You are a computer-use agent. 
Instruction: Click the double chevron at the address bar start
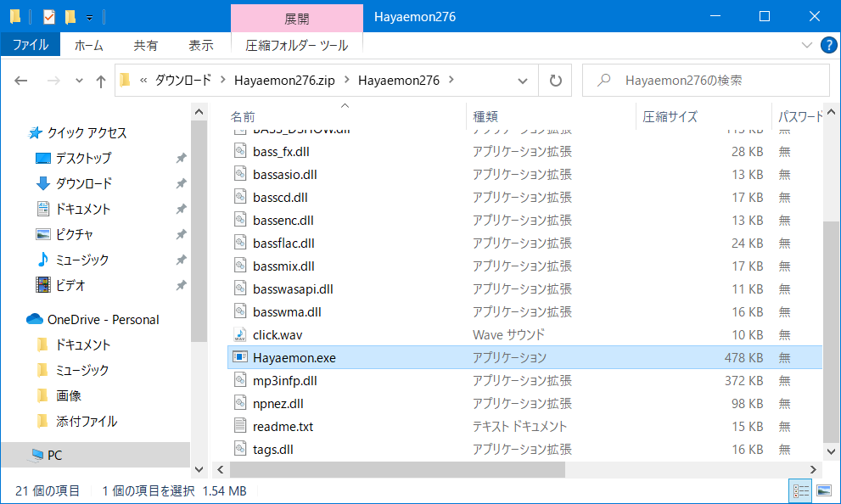[x=143, y=81]
